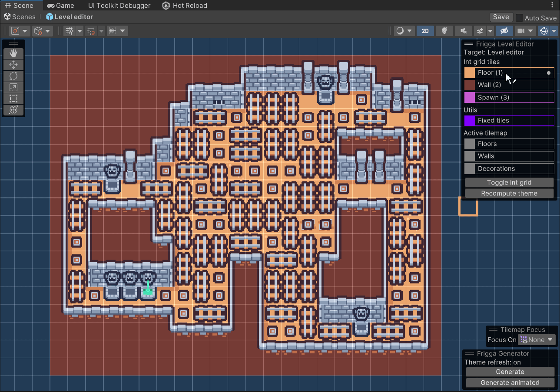
Task: Click the tool handle pivot position icon
Action: click(x=16, y=31)
